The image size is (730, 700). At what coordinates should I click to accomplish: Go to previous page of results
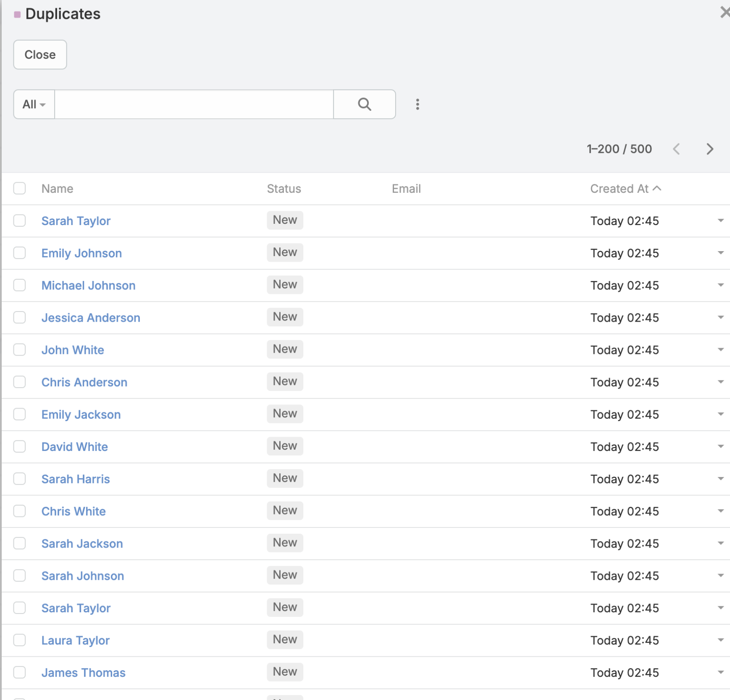(676, 149)
